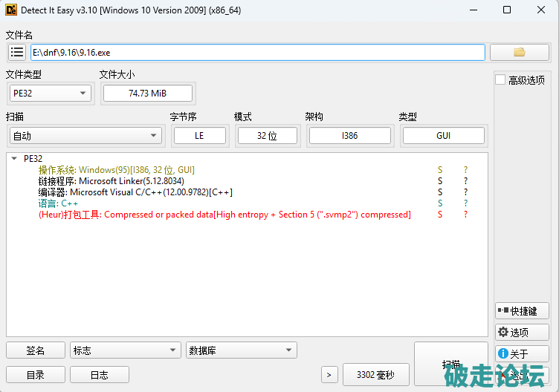The height and width of the screenshot is (392, 559).
Task: Open the 选项 options gear button
Action: click(x=522, y=332)
